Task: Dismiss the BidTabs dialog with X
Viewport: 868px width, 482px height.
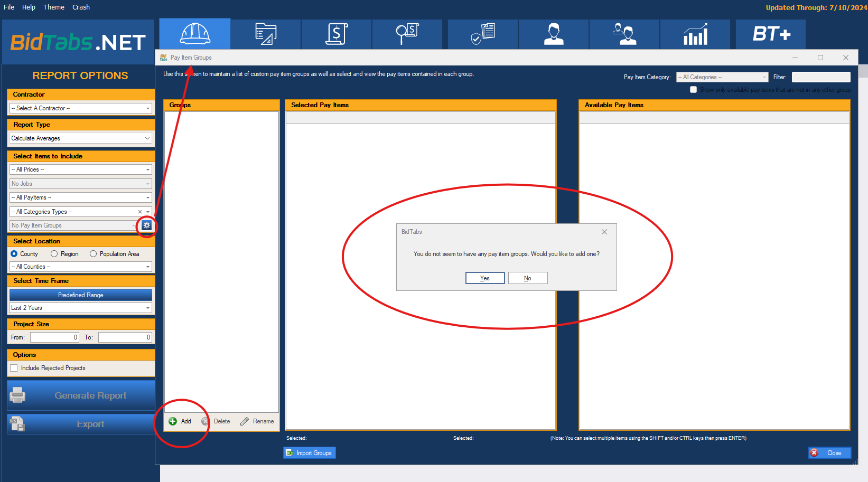Action: [x=604, y=232]
